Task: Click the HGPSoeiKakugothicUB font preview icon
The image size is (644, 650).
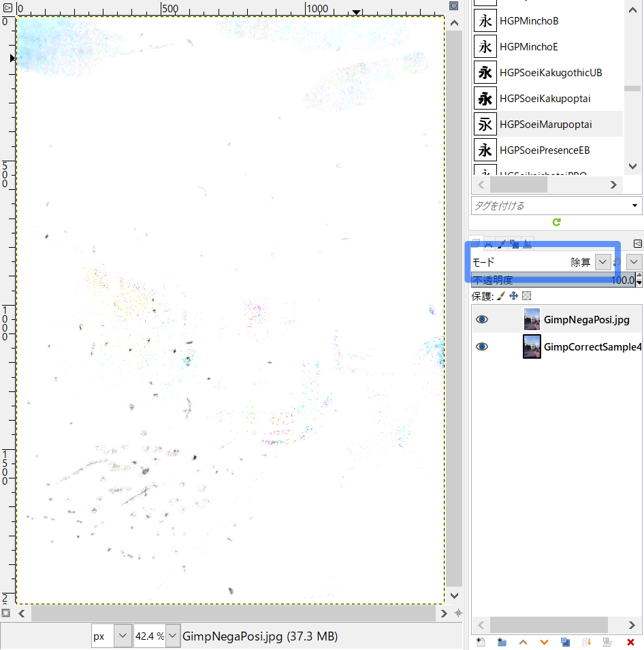Action: tap(485, 73)
